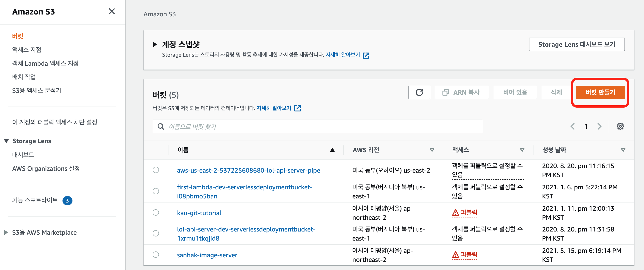Click next page arrow in pagination
This screenshot has height=270, width=644.
point(599,126)
